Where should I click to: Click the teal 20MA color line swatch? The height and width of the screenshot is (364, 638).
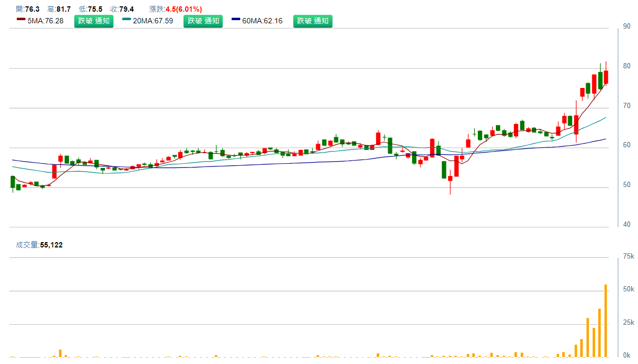tap(127, 20)
